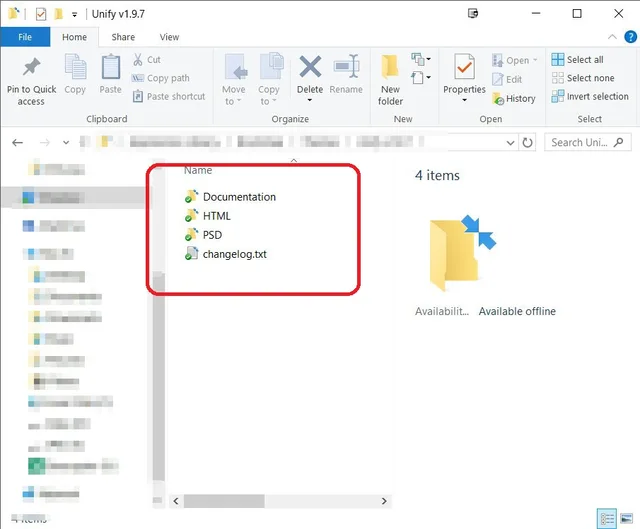Click the horizontal scrollbar right arrow
Screen dimensions: 640x529
384,501
